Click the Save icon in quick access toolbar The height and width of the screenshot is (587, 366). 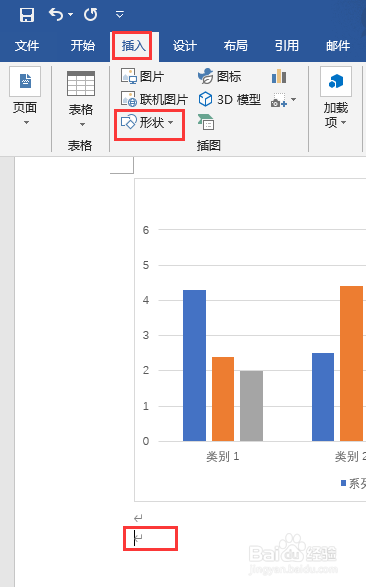(x=27, y=15)
